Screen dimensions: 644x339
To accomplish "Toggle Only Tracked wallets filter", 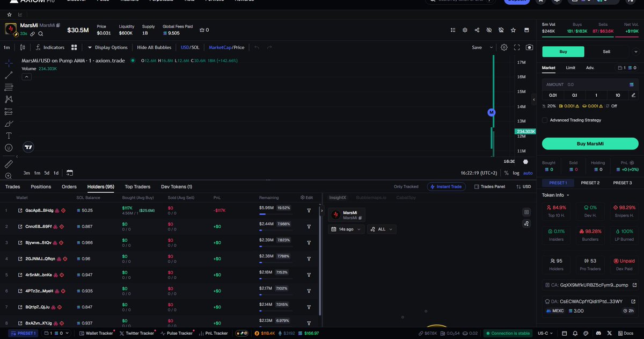I will coord(406,186).
